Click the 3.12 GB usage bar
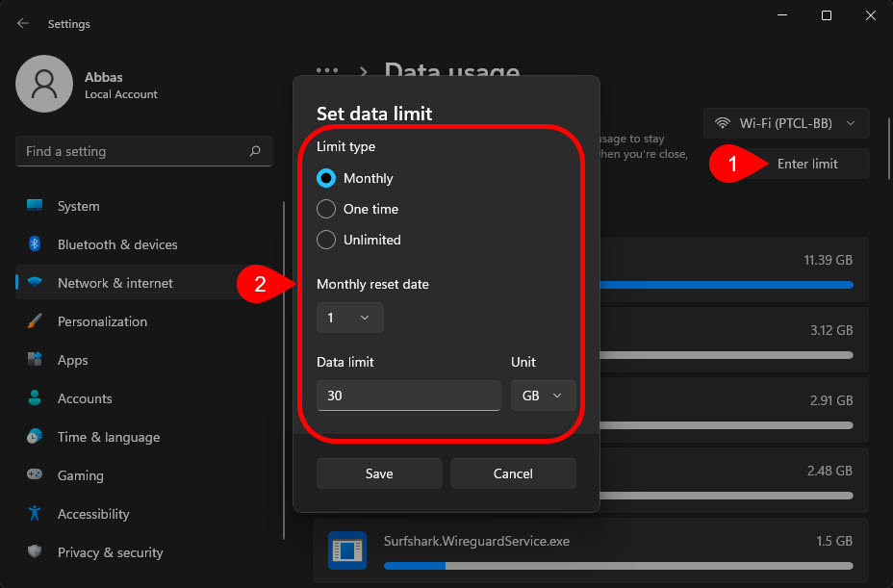The width and height of the screenshot is (893, 588). 727,355
